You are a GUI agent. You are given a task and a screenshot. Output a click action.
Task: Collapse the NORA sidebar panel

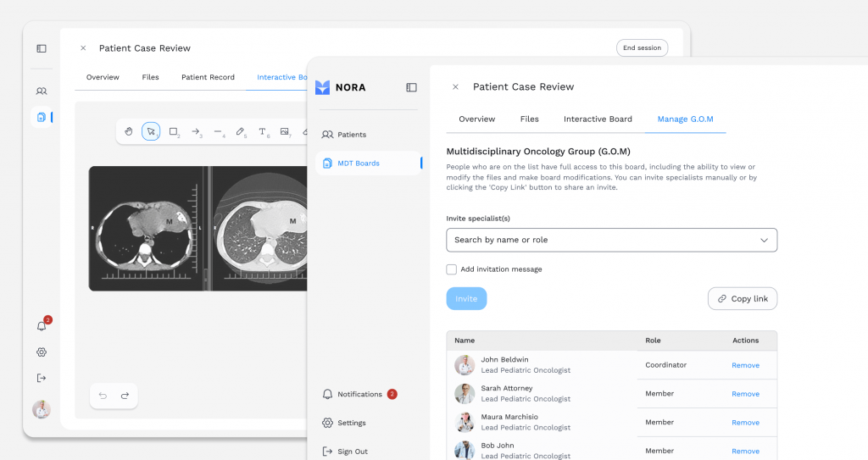411,87
